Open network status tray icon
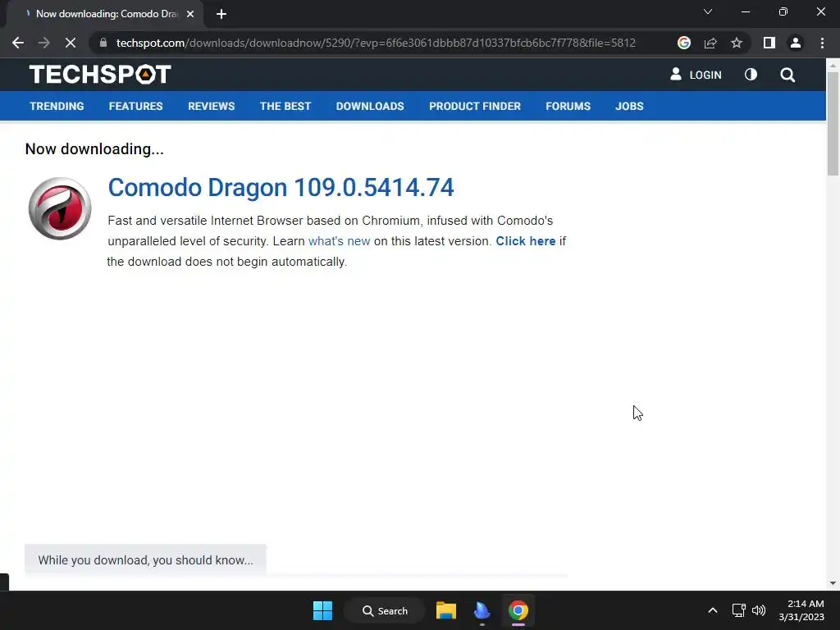 tap(739, 610)
